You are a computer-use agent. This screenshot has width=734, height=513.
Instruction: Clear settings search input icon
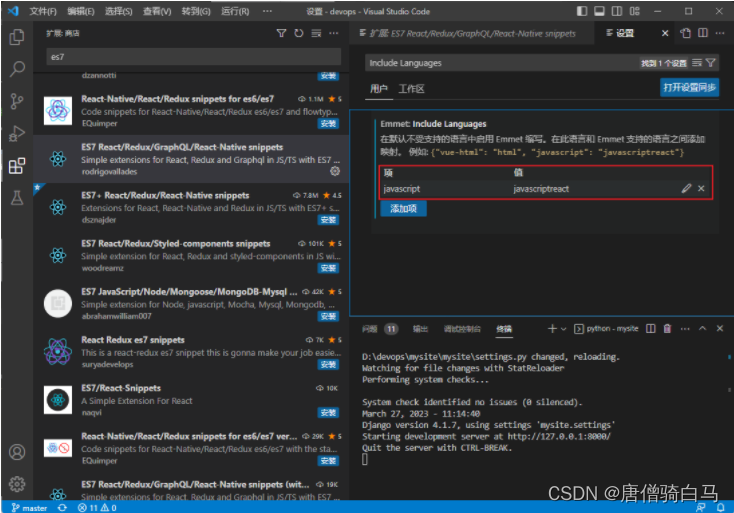coord(697,63)
